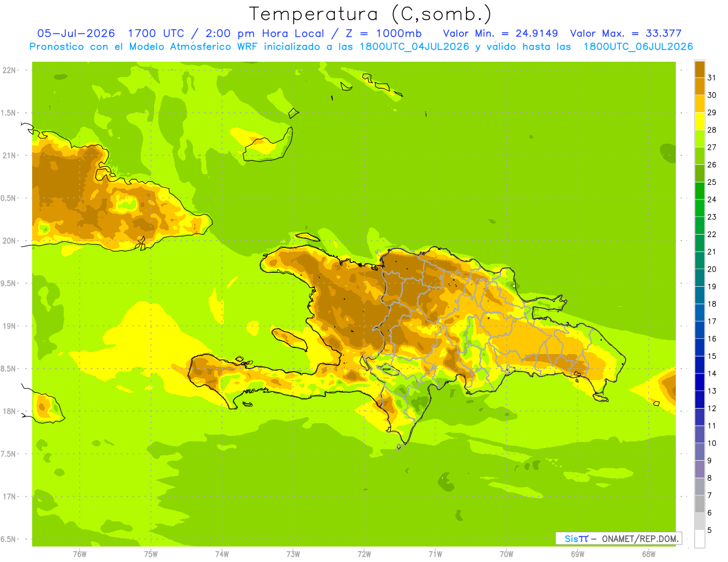Click the colorbar label "30"
The height and width of the screenshot is (562, 728).
click(x=712, y=95)
